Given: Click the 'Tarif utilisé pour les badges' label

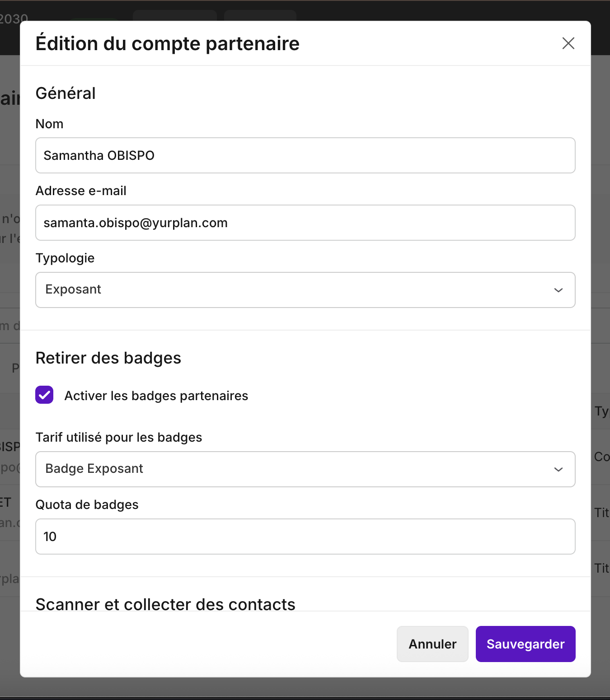Looking at the screenshot, I should click(119, 438).
